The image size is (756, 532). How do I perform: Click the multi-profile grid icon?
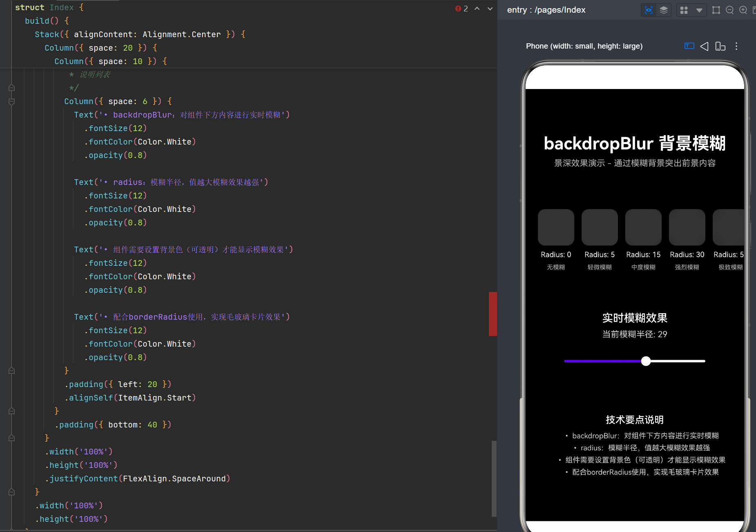pos(684,10)
